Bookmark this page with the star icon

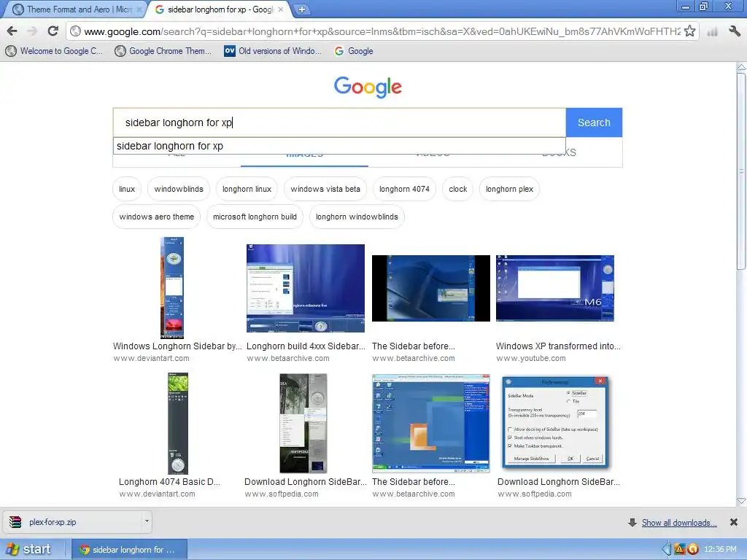click(689, 31)
